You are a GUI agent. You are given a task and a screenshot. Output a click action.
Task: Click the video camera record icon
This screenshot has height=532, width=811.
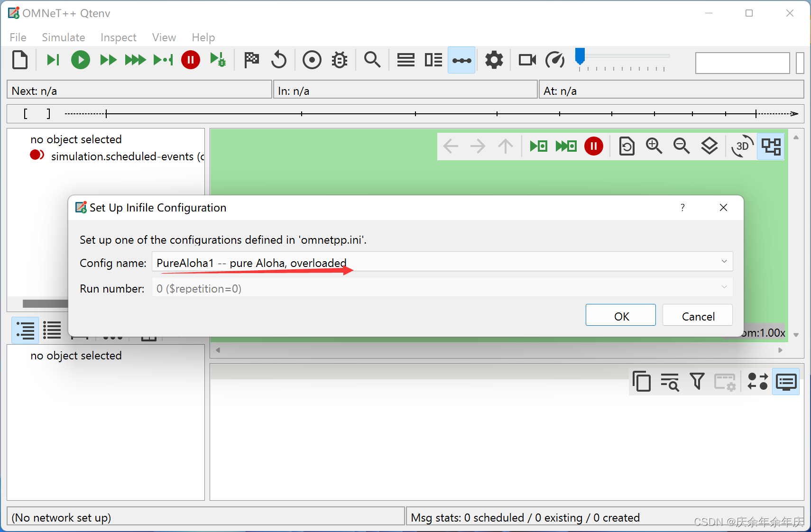(x=527, y=60)
